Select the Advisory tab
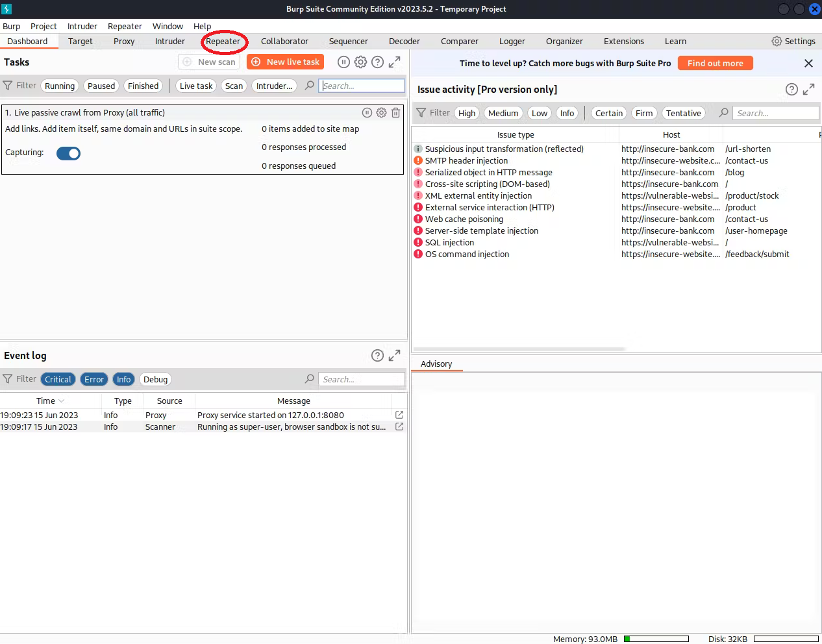 [x=436, y=364]
